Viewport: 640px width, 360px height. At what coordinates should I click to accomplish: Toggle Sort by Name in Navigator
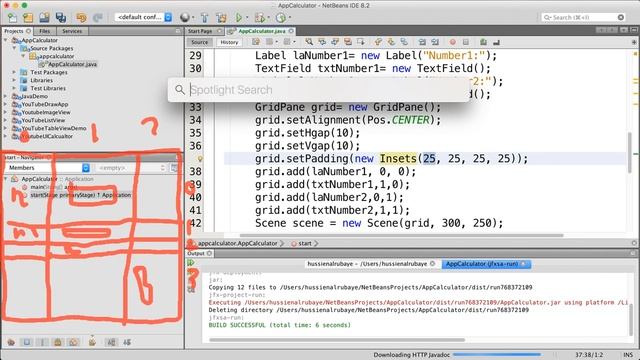click(x=111, y=342)
